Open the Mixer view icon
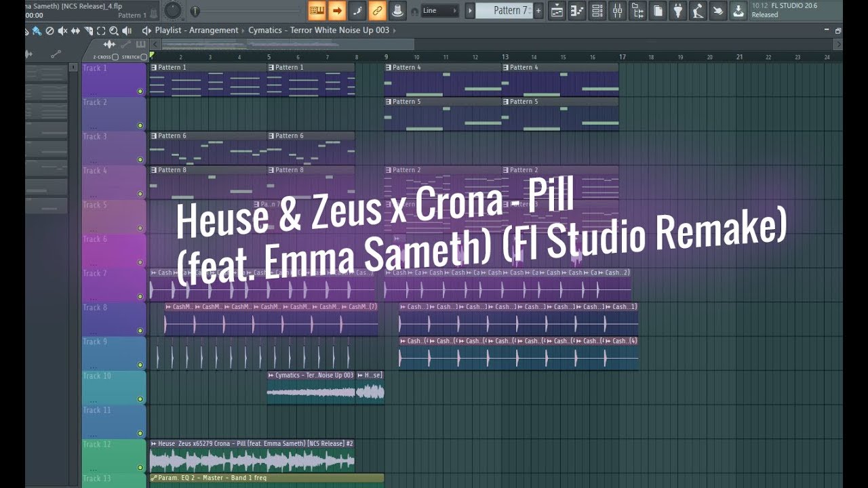 (x=618, y=10)
